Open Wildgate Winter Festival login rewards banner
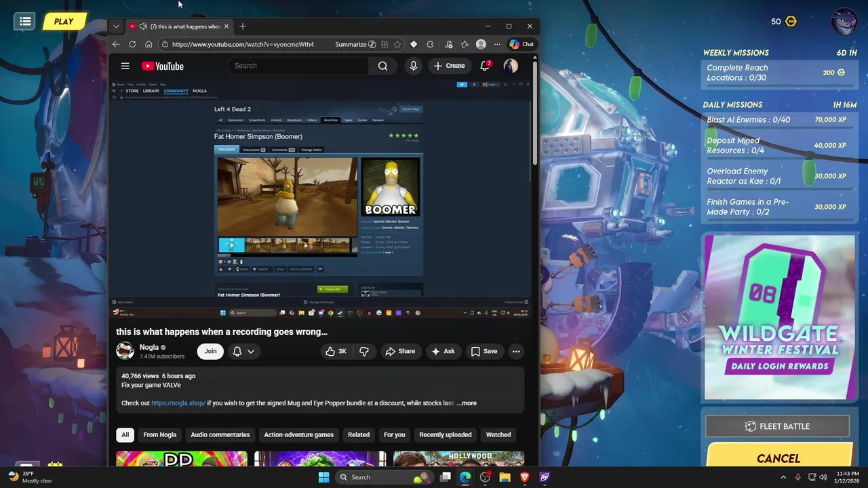The height and width of the screenshot is (488, 868). coord(780,317)
